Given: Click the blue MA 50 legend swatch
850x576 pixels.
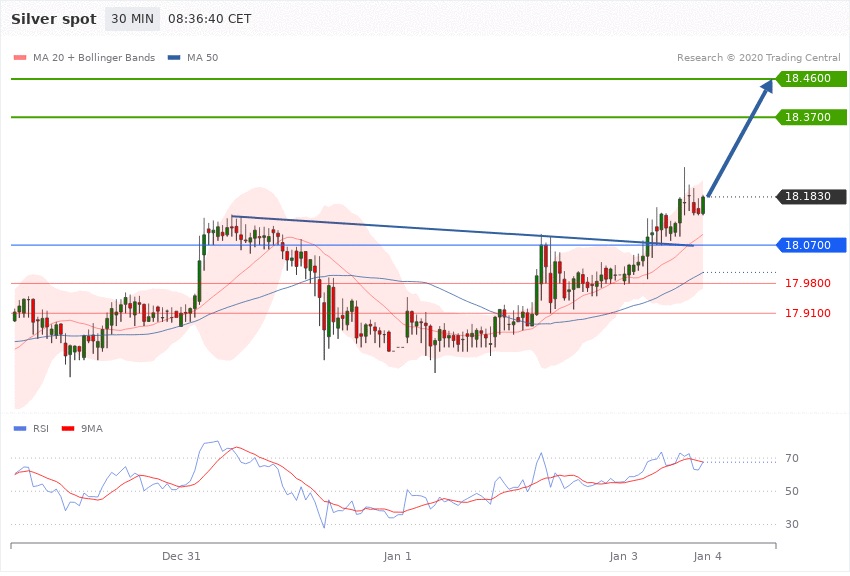Looking at the screenshot, I should 174,57.
